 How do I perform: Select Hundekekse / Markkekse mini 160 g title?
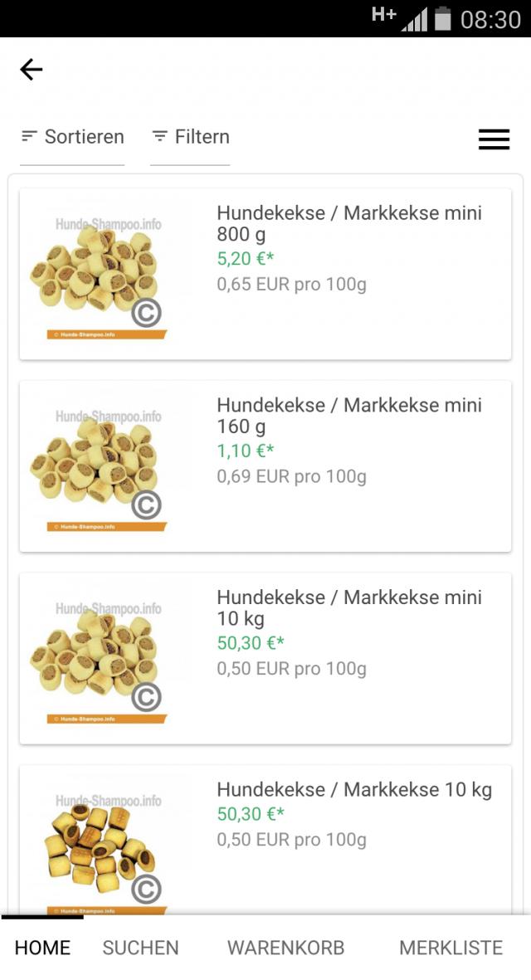coord(348,416)
